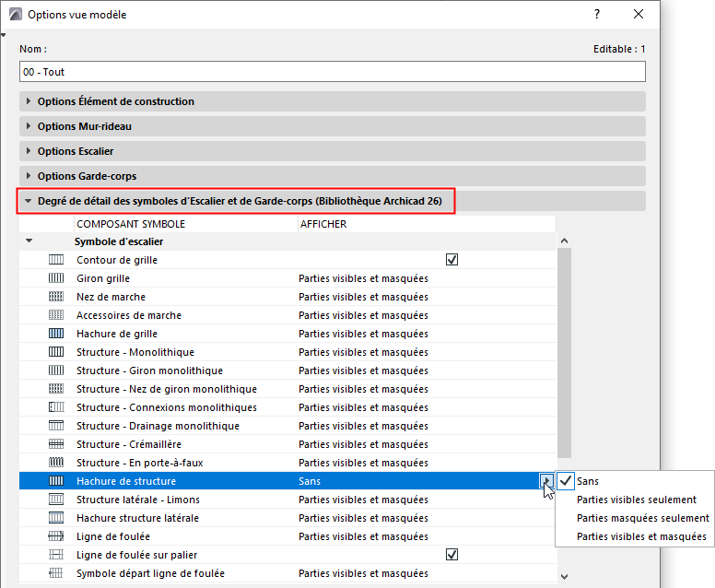This screenshot has width=715, height=588.
Task: Click the Archicad icon in title bar
Action: 16,14
